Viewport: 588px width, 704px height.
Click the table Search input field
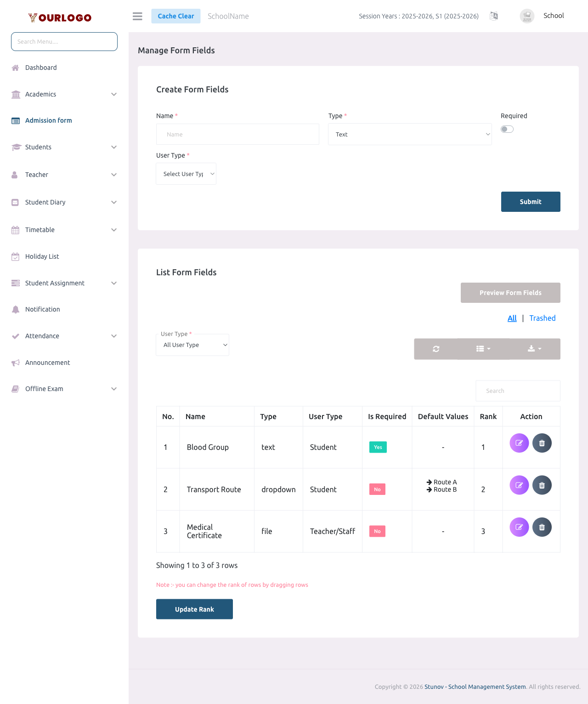point(518,391)
